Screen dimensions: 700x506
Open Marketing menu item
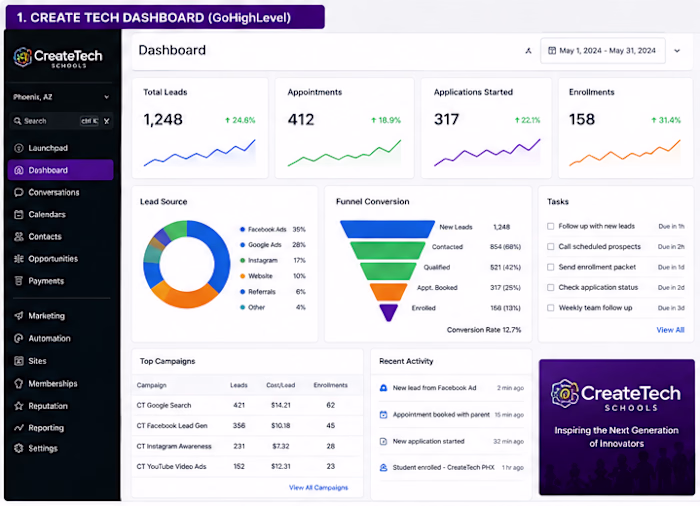click(x=61, y=316)
